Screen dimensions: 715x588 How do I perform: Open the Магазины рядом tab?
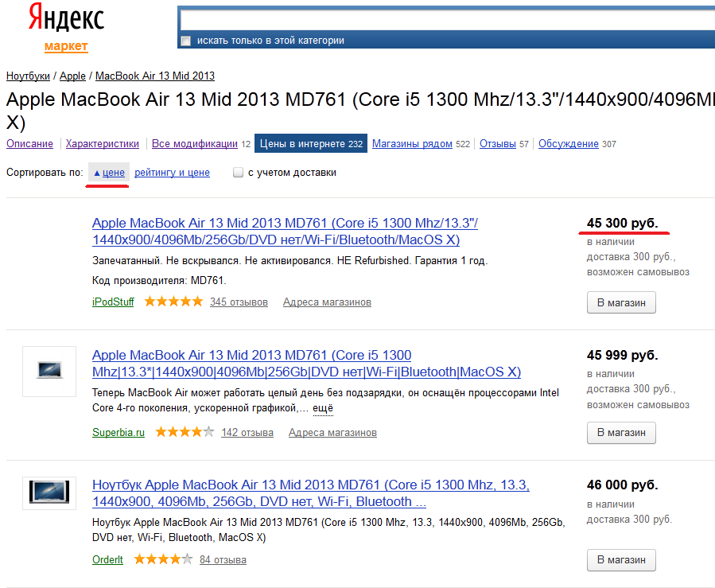(x=412, y=144)
